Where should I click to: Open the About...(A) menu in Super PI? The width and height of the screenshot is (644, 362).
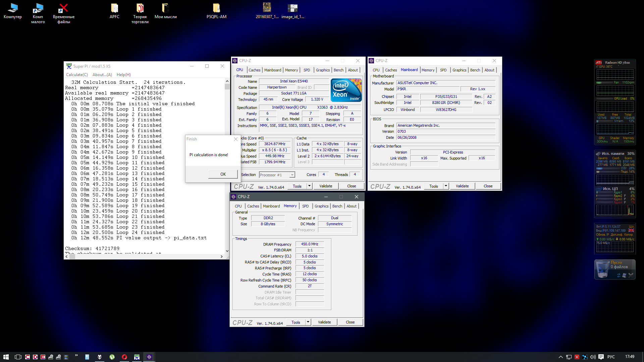coord(102,75)
